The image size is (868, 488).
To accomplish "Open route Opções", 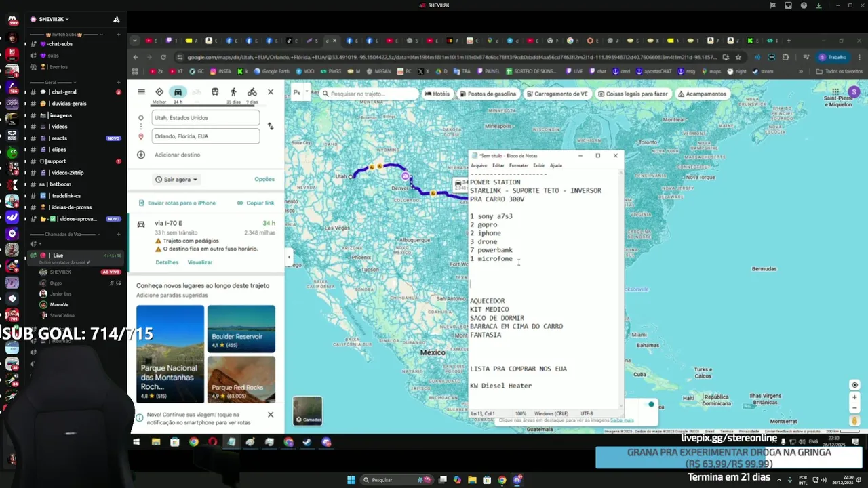I will point(264,179).
